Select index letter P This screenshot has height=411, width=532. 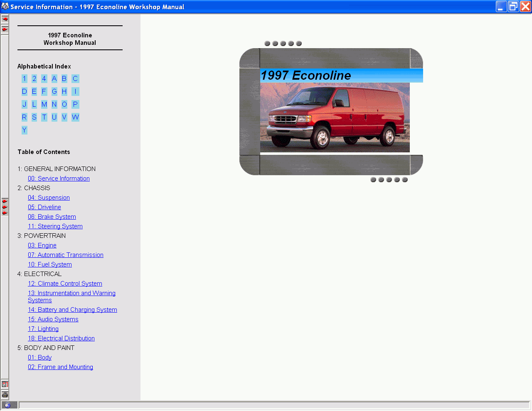pos(75,104)
